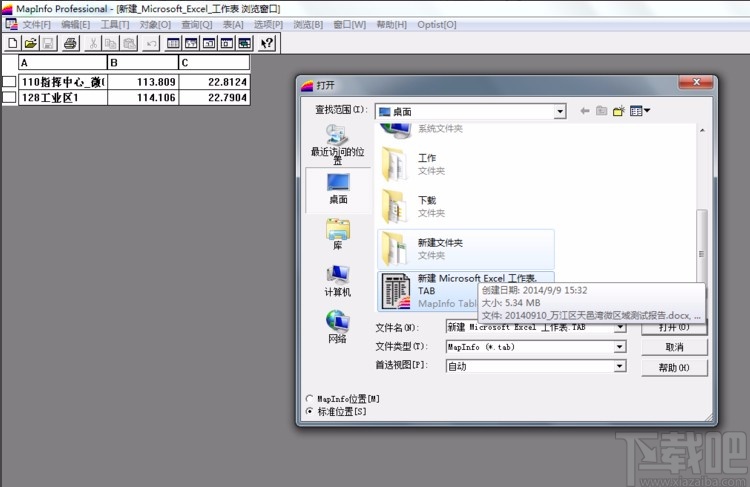The image size is (750, 487).
Task: Click the New Mapper window toolbar icon
Action: tap(191, 44)
